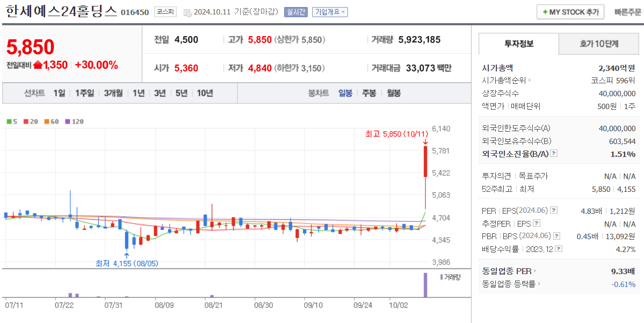Click the 거래량 value 5,923,185

click(419, 40)
